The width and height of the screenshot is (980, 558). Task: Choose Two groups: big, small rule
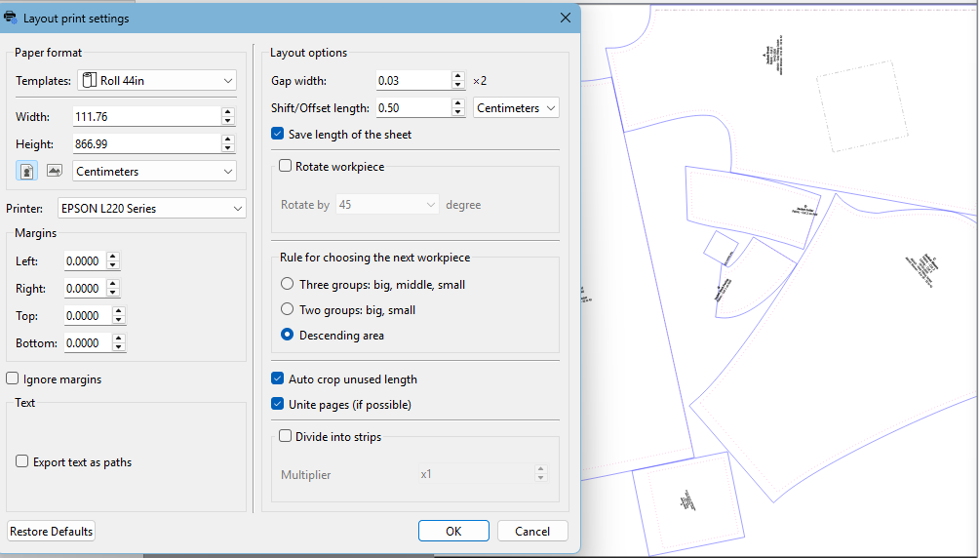(287, 309)
